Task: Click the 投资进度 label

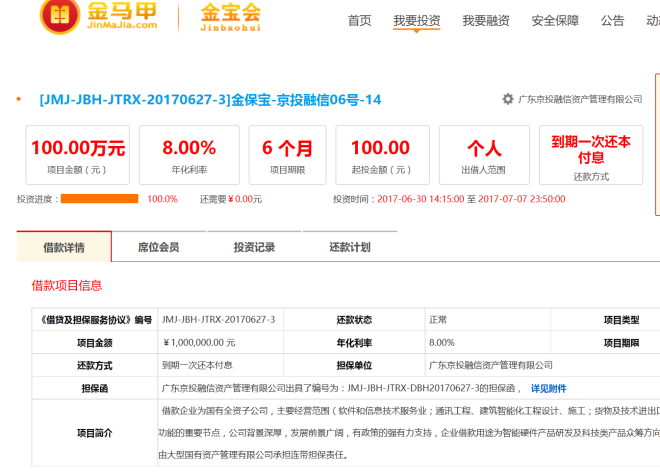Action: coord(35,199)
